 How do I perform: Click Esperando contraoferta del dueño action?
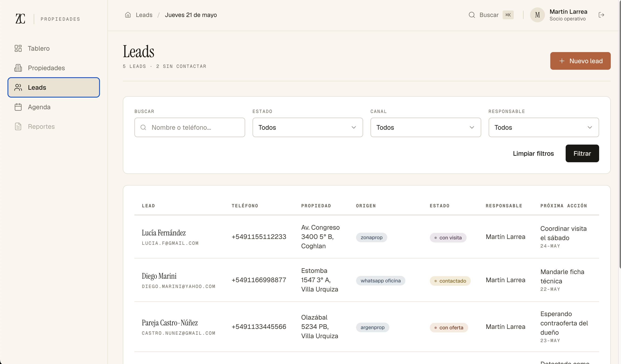pyautogui.click(x=564, y=323)
